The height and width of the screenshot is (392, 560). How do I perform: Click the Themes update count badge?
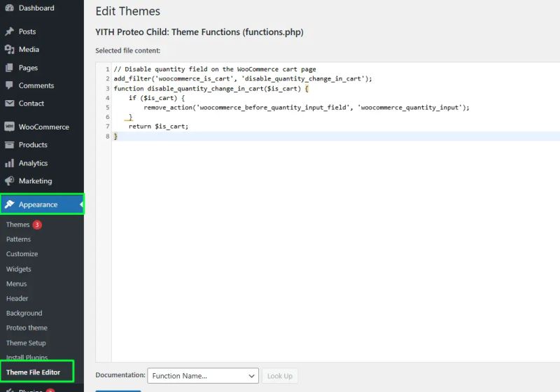(37, 225)
